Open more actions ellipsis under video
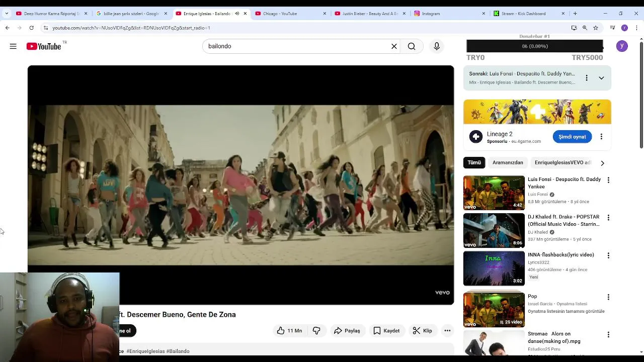The image size is (644, 362). pyautogui.click(x=447, y=330)
